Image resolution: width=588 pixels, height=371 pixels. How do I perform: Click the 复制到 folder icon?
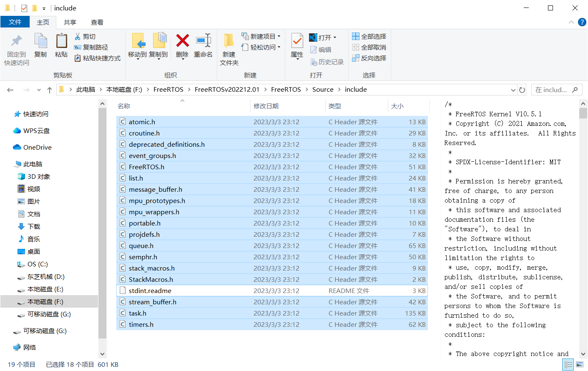pos(159,41)
